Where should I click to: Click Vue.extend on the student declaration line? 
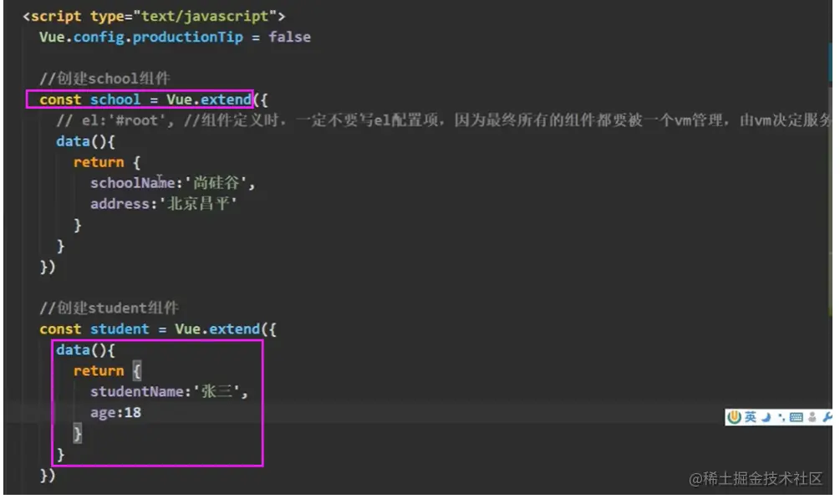tap(217, 328)
